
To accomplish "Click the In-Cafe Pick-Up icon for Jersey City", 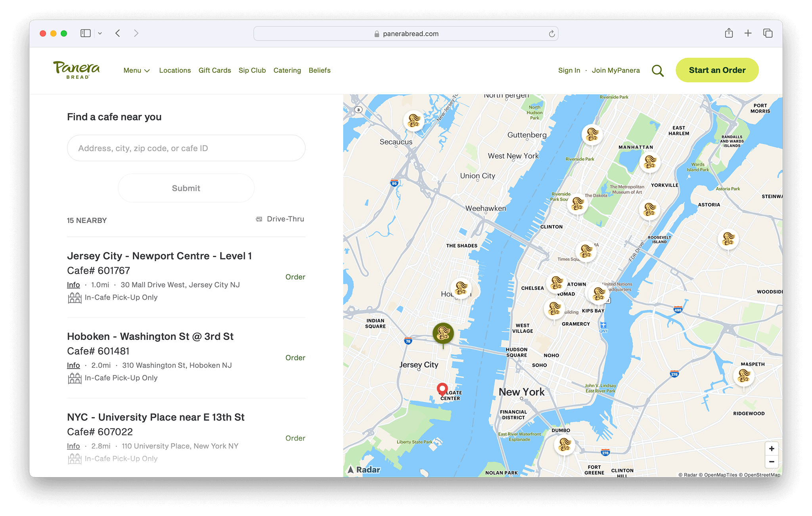I will click(x=75, y=298).
